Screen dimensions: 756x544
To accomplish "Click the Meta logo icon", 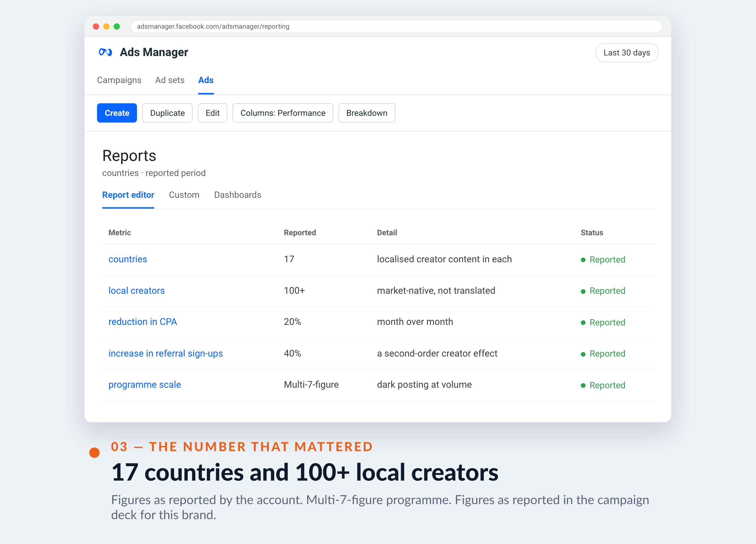I will pyautogui.click(x=105, y=52).
